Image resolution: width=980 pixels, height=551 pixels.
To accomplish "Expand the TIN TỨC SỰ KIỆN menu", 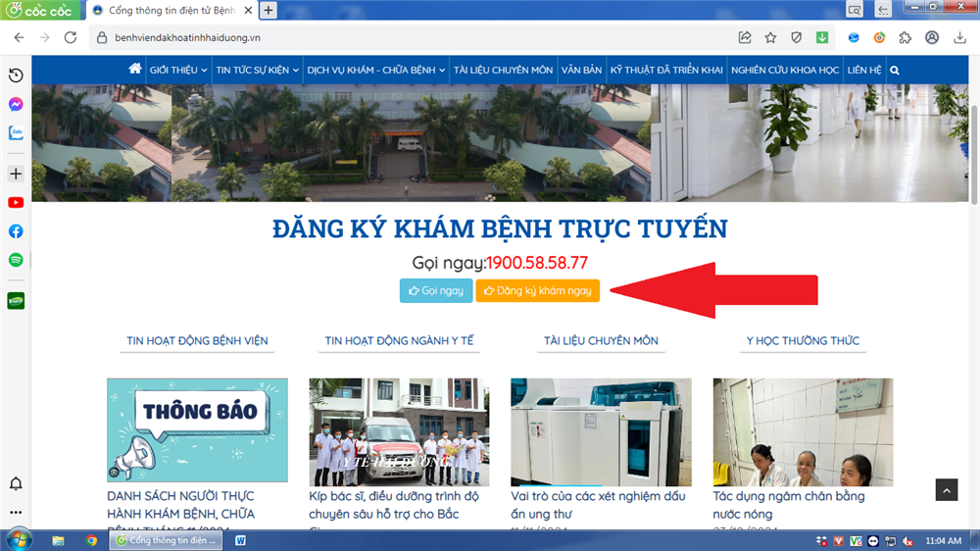I will click(257, 71).
